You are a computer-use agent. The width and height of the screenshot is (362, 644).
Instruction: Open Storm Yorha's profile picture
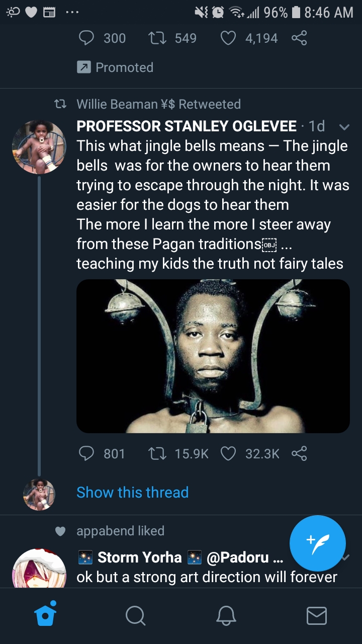tap(39, 569)
